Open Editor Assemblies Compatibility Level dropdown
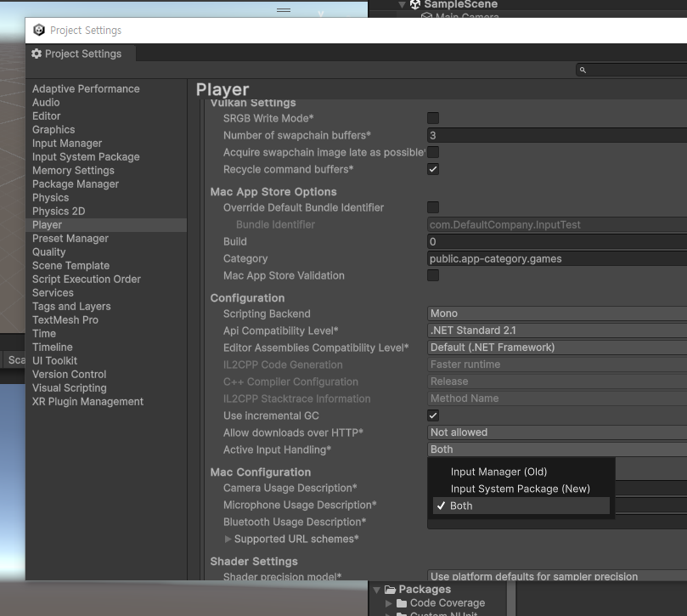Image resolution: width=687 pixels, height=616 pixels. click(557, 348)
